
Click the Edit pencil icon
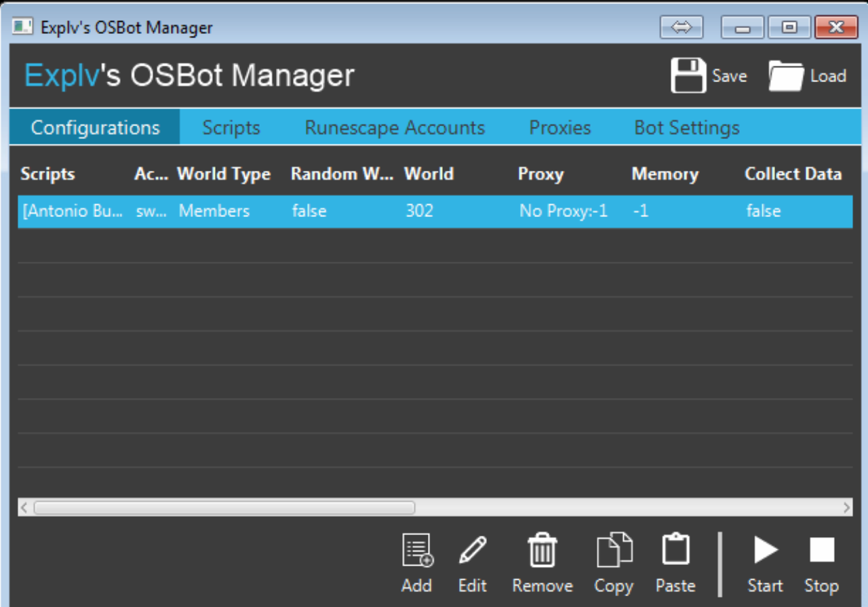pos(473,549)
